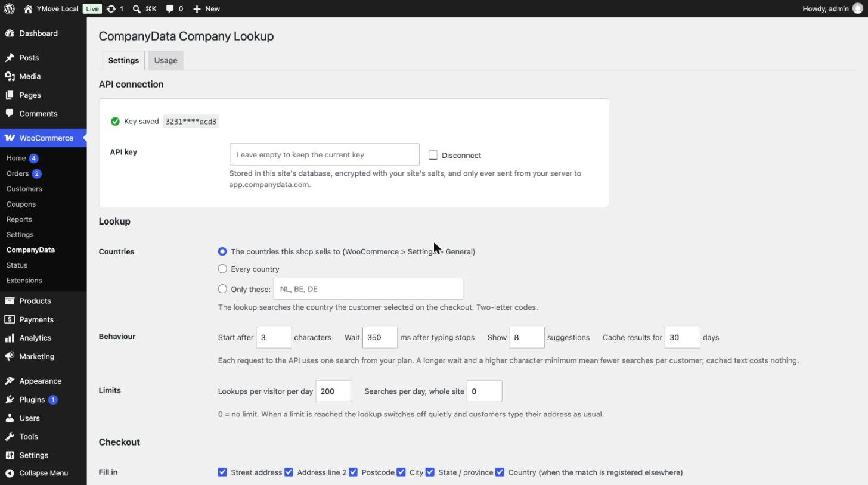The height and width of the screenshot is (485, 868).
Task: Click the Marketing megaphone icon
Action: (10, 356)
